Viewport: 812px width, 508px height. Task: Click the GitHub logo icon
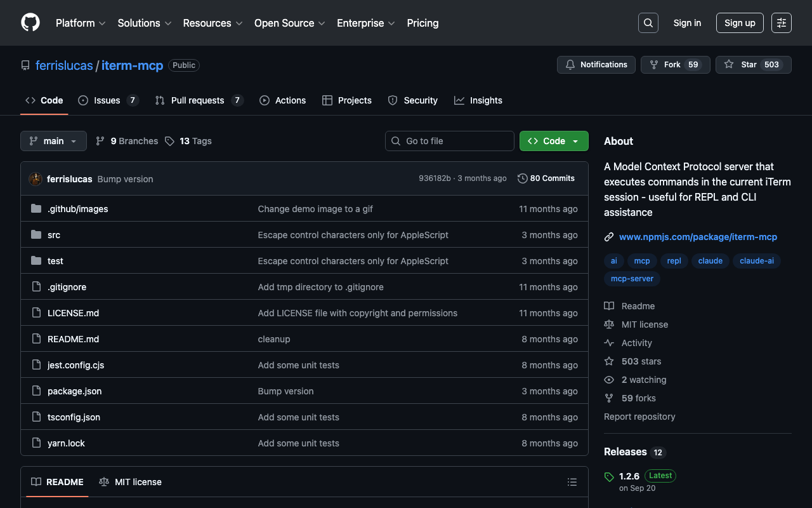[30, 23]
